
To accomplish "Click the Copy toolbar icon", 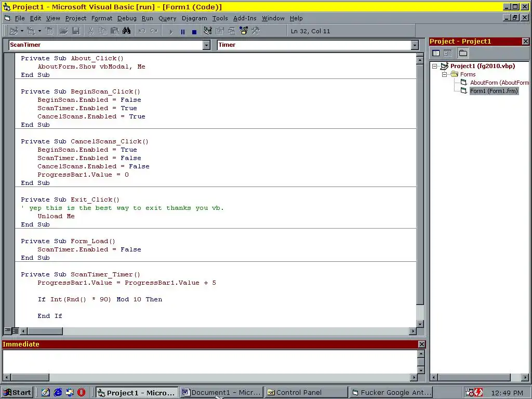I will pyautogui.click(x=102, y=31).
